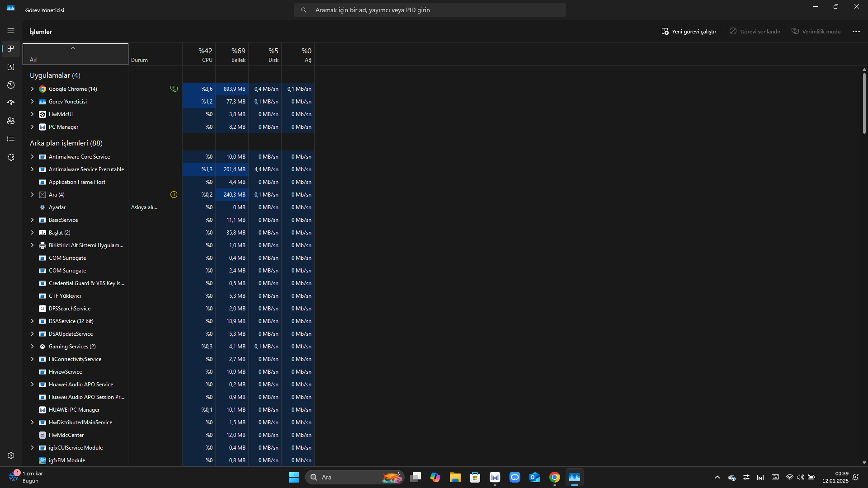
Task: Open Startup apps sidebar icon
Action: [x=11, y=103]
